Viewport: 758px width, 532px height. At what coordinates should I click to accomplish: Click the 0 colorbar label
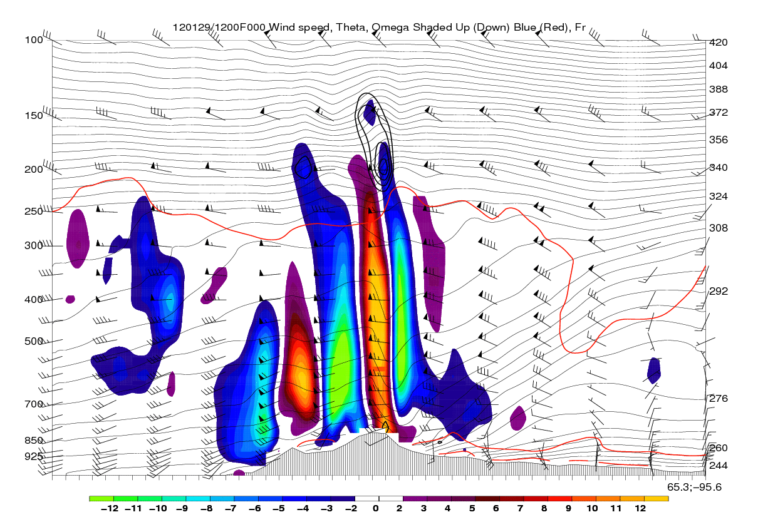point(376,509)
